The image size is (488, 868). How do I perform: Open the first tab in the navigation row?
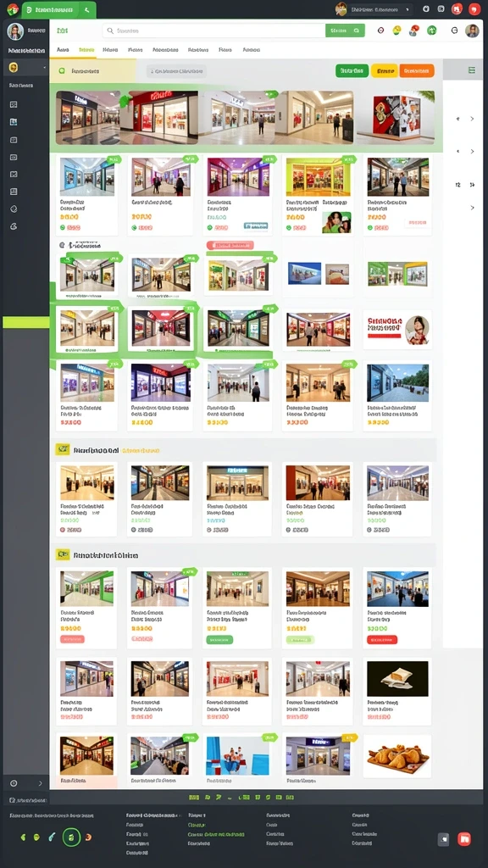pos(63,50)
